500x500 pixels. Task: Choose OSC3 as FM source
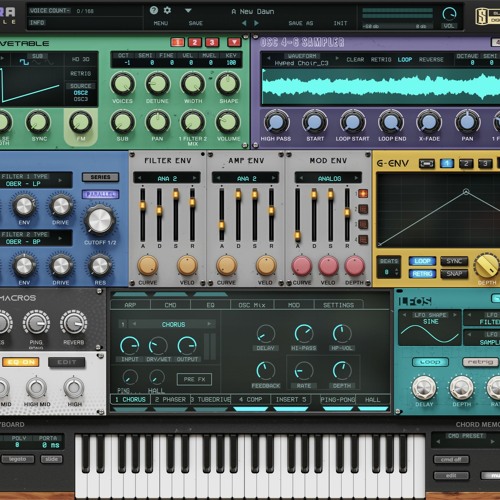(81, 99)
